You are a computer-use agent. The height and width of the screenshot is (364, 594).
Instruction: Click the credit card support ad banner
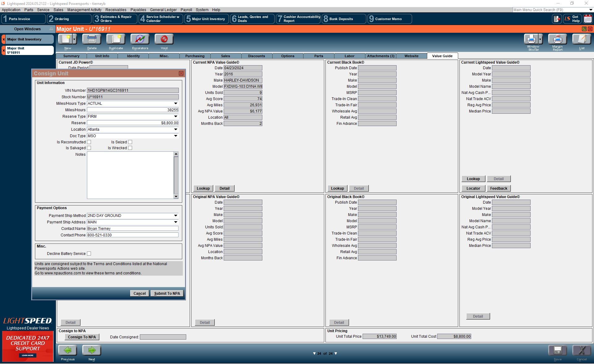(x=28, y=346)
